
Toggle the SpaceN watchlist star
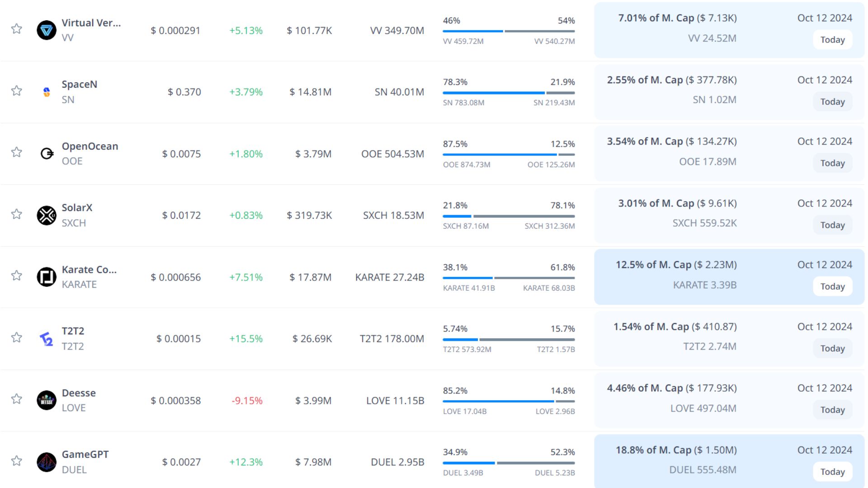pos(17,91)
